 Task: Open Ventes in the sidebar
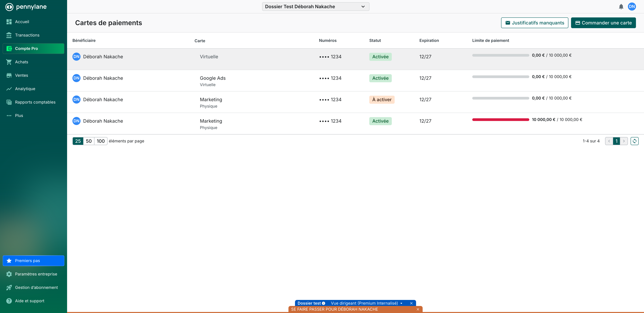[34, 75]
